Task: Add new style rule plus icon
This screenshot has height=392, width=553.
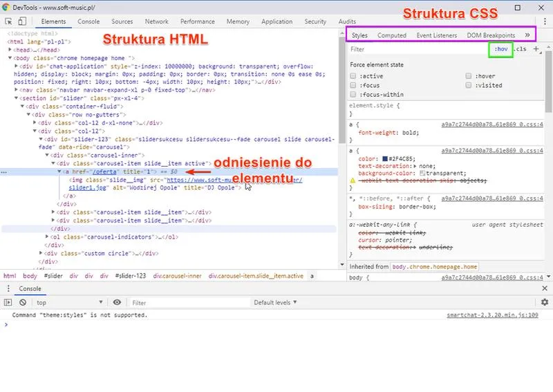Action: [x=536, y=49]
